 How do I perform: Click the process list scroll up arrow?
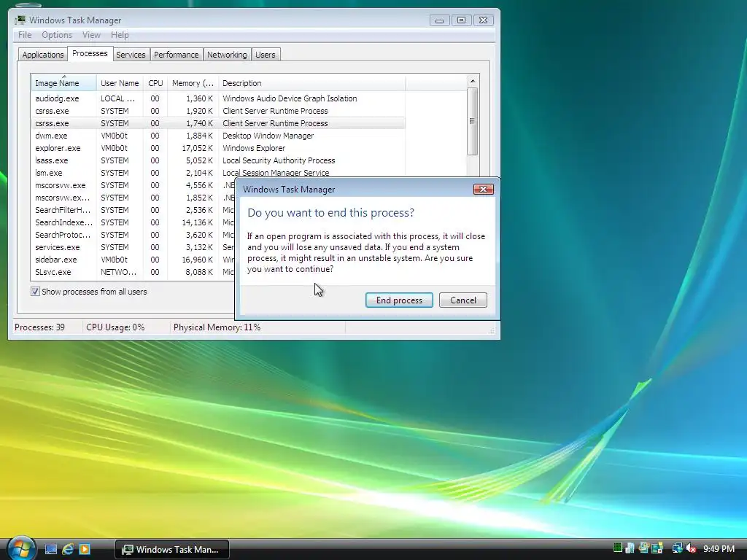473,81
